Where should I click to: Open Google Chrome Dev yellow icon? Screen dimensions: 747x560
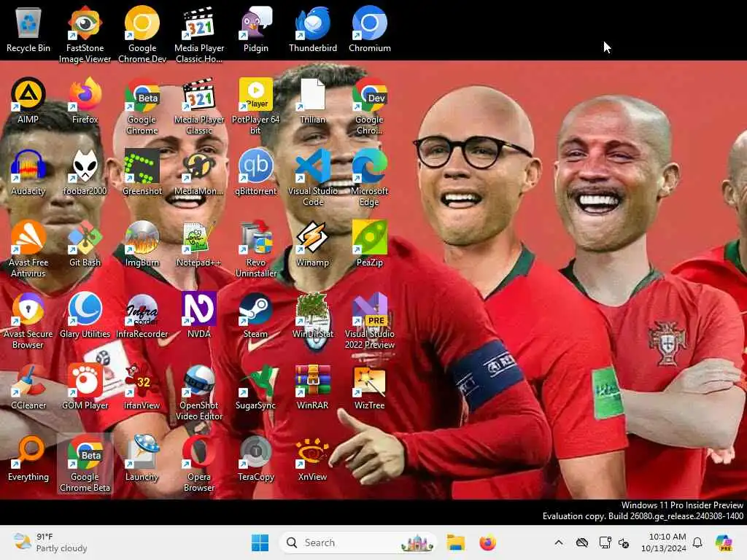[x=142, y=34]
